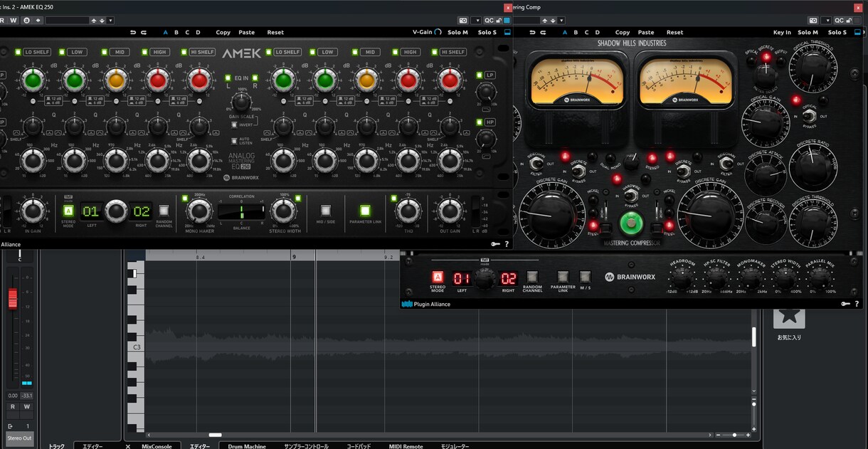
Task: Toggle the left channel LOW band enable
Action: 63,52
